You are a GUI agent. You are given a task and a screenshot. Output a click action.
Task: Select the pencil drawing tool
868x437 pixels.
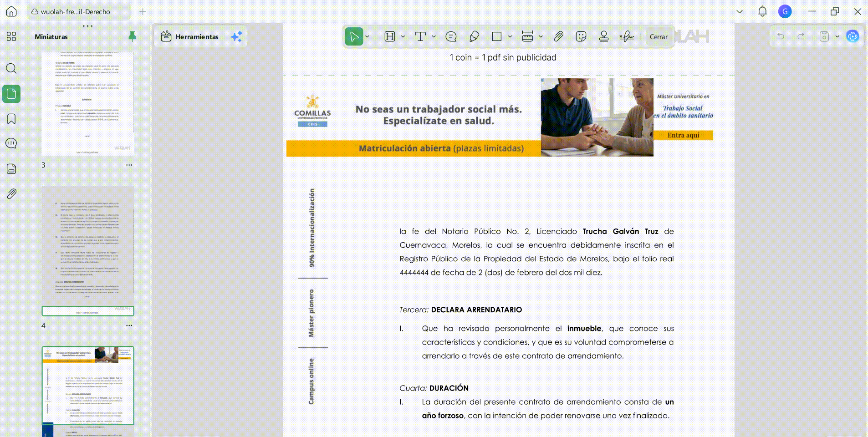pos(474,36)
